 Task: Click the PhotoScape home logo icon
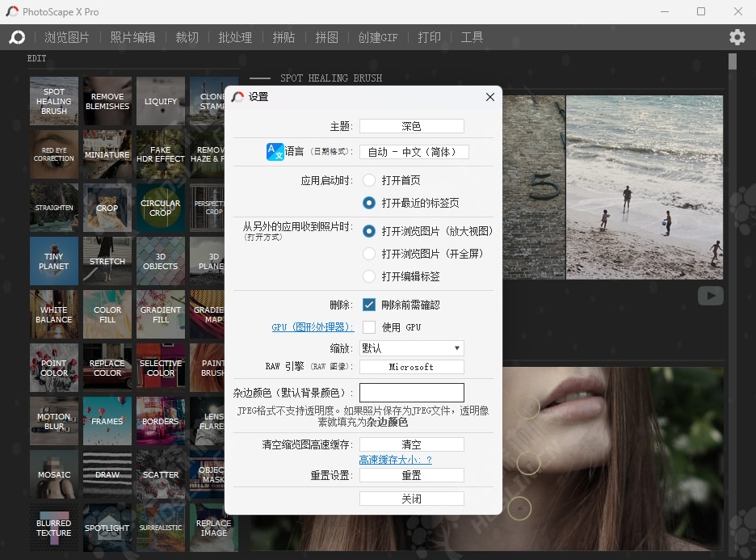17,37
